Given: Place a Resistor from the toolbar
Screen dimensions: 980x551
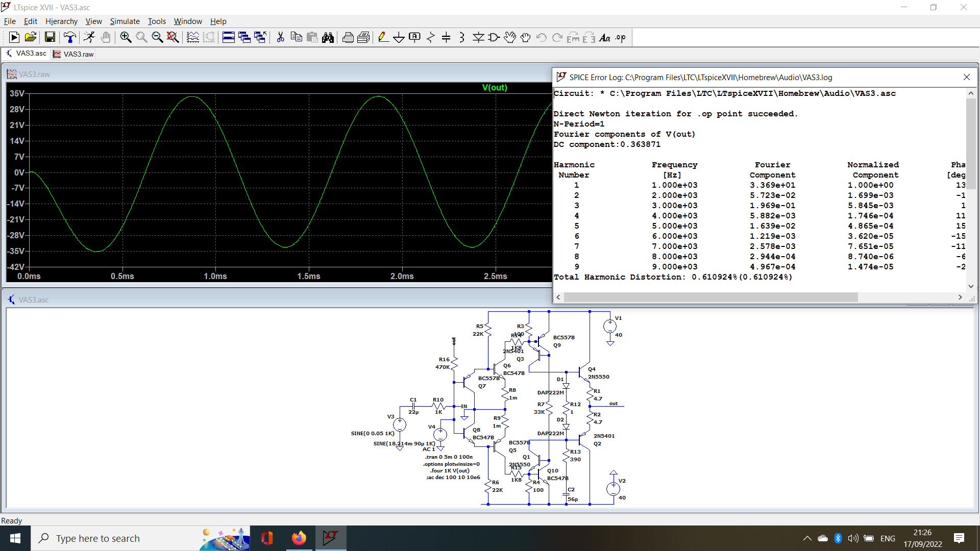Looking at the screenshot, I should pos(431,37).
